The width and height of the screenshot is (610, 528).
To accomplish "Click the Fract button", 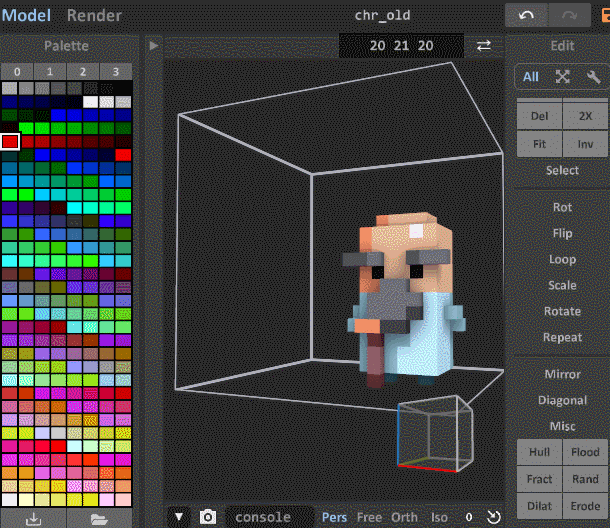I will (x=539, y=479).
